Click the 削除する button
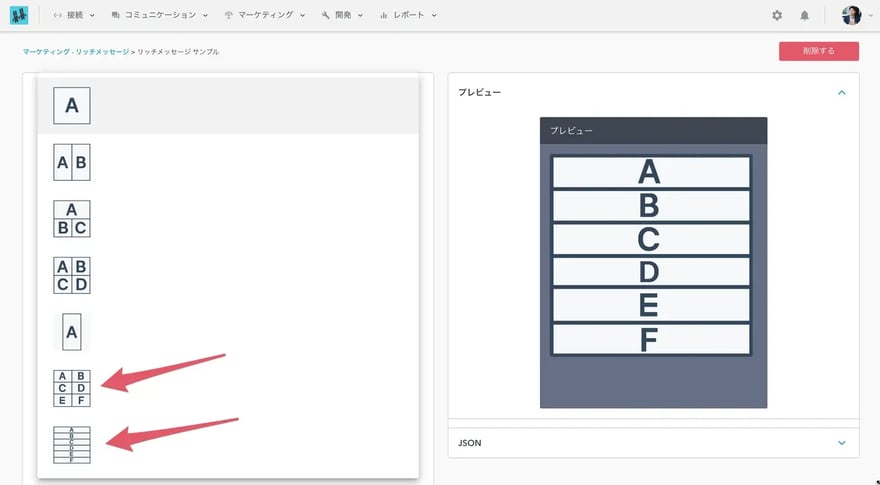 [818, 51]
